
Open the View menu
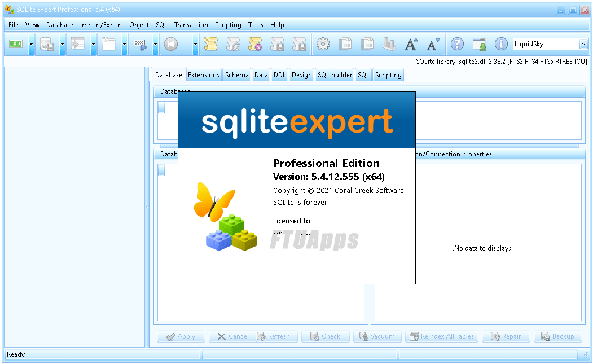pos(32,25)
